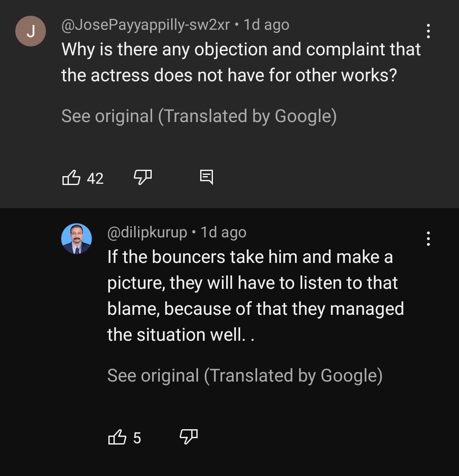Click the "1d ago" timestamp on dilipkurup's reply
The image size is (459, 476).
223,232
